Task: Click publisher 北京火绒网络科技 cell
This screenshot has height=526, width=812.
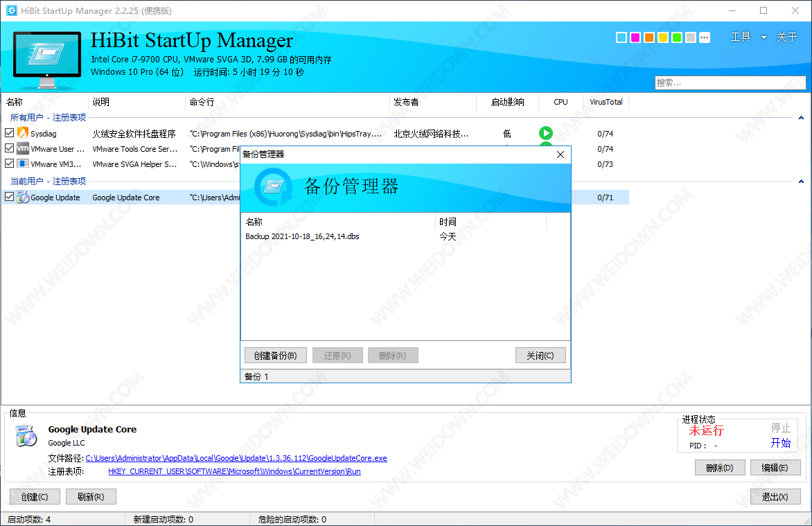Action: (431, 134)
